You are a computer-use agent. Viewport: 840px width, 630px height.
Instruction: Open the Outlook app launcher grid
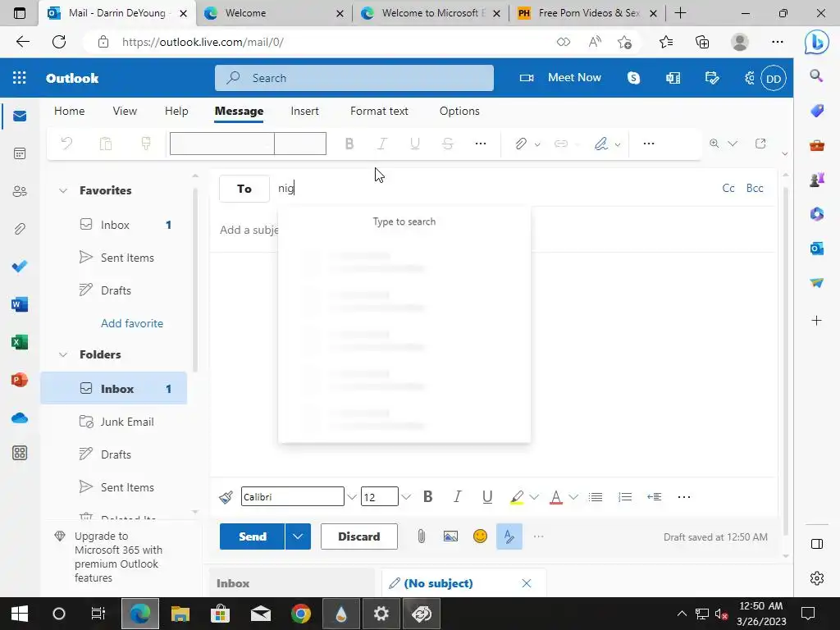[20, 78]
